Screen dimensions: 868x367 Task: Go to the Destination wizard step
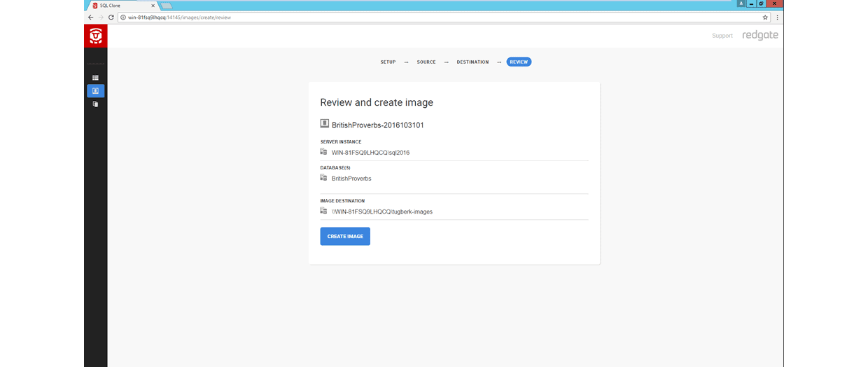pyautogui.click(x=472, y=62)
